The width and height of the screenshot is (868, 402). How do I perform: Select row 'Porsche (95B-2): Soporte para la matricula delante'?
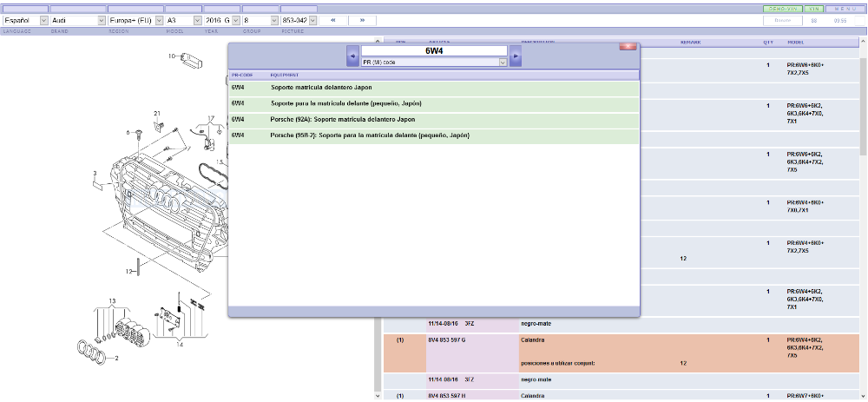point(433,136)
